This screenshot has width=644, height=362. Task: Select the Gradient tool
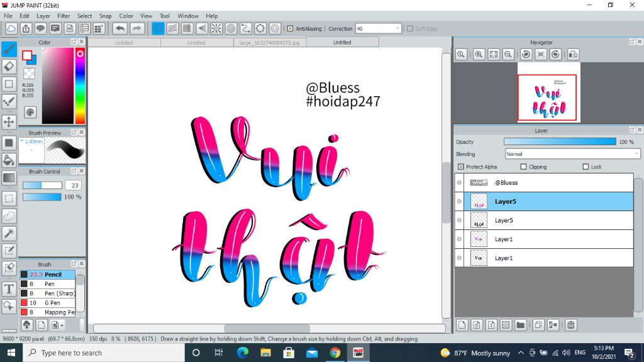tap(9, 178)
